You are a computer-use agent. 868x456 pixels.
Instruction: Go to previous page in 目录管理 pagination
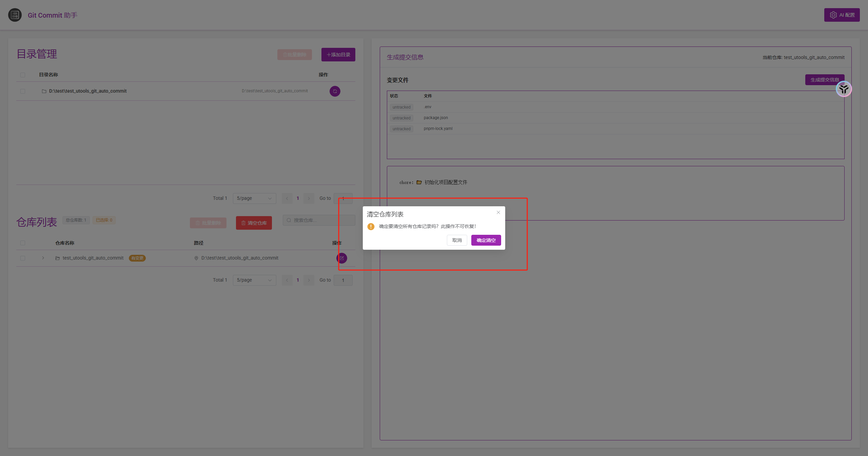click(287, 198)
